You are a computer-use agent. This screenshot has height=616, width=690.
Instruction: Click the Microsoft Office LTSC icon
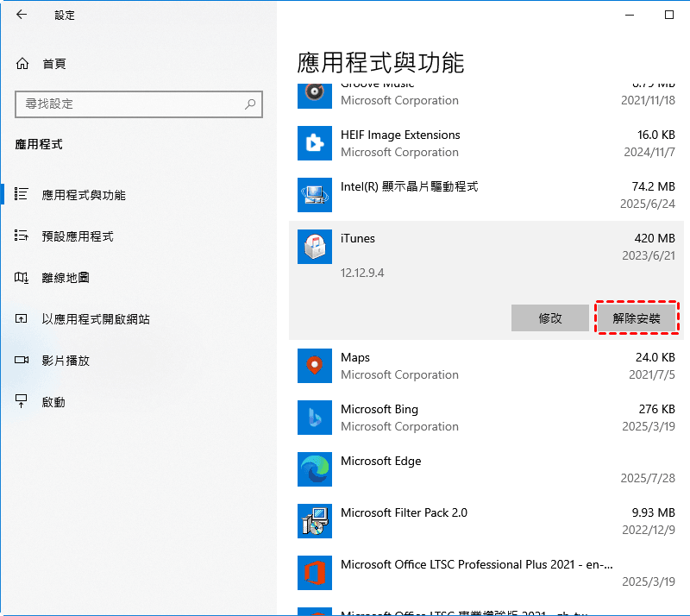[315, 573]
